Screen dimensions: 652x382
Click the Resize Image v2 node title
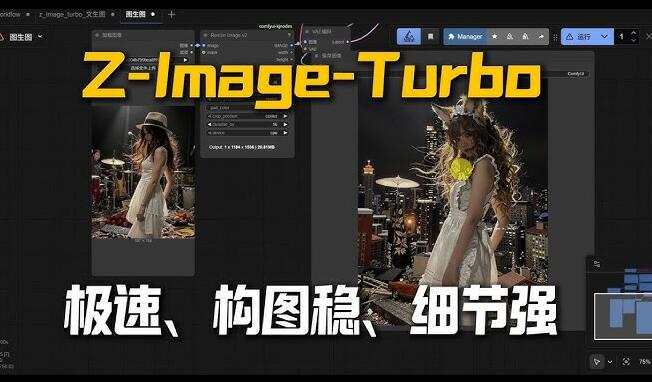tap(229, 35)
